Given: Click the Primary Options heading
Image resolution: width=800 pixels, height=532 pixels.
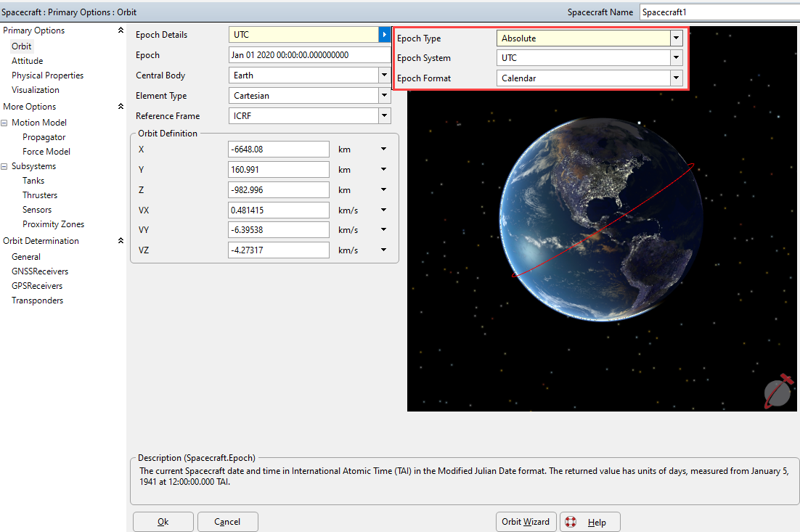Looking at the screenshot, I should (33, 30).
